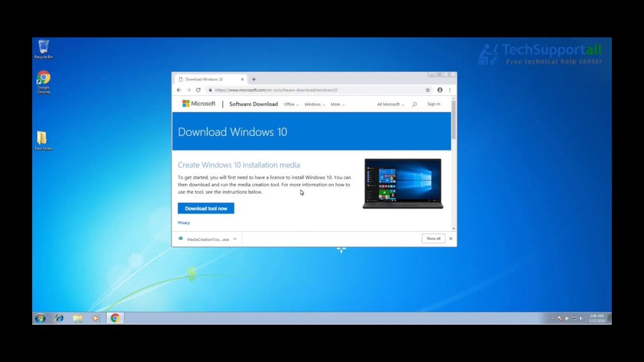Expand MediaCreationTool download options arrow
644x362 pixels.
coord(234,239)
